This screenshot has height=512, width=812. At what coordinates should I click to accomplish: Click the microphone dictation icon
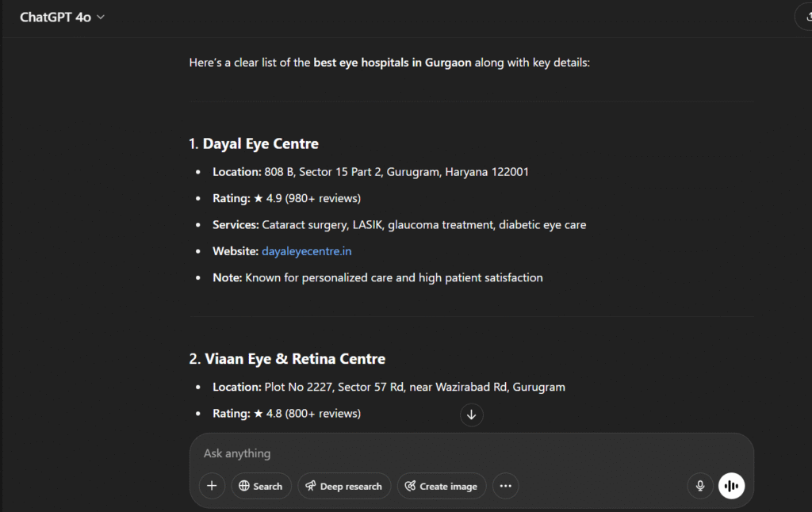[700, 486]
